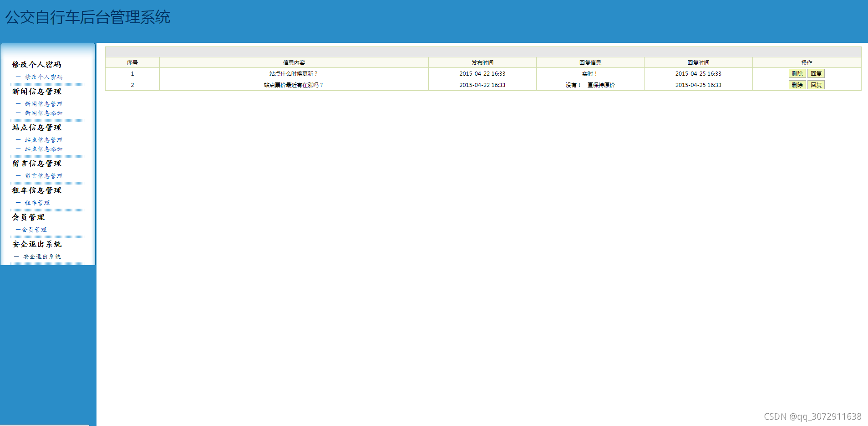Click 修改个人密码 section heading
868x426 pixels.
[36, 65]
